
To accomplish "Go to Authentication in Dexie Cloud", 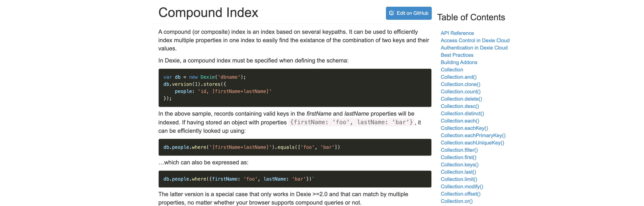I will pos(474,48).
